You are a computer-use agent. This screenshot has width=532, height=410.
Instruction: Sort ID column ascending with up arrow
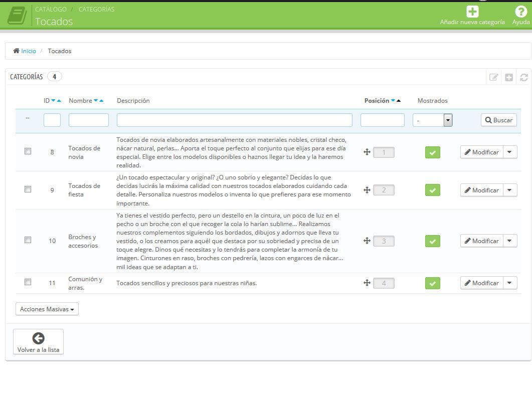point(59,100)
